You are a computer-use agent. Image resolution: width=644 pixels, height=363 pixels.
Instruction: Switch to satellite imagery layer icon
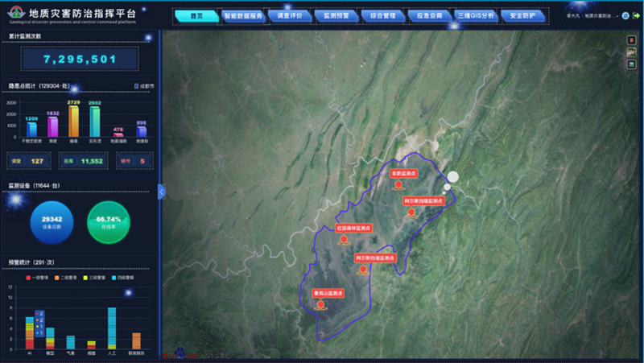[631, 52]
